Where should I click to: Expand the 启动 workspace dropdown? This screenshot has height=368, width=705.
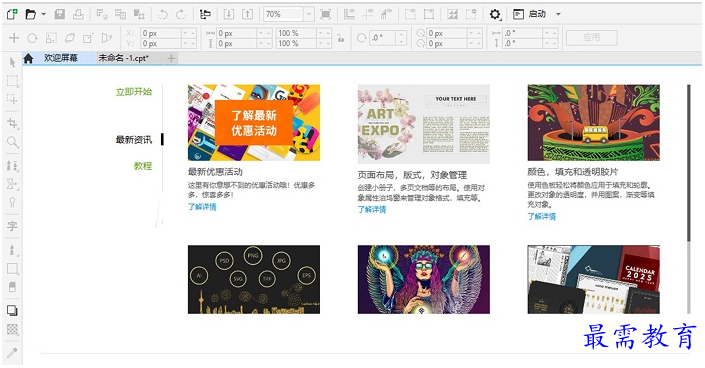tap(558, 14)
